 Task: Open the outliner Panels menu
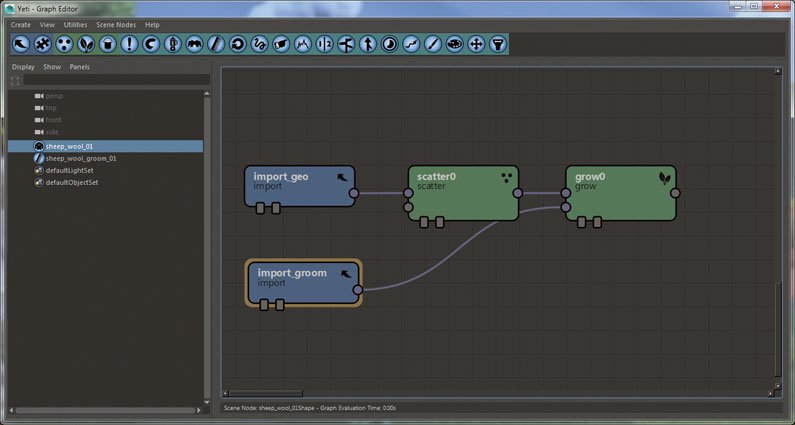coord(80,66)
